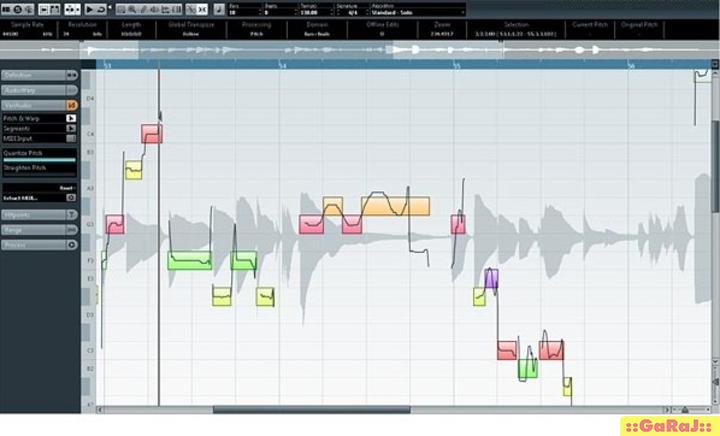
Task: Click the Beats stepper arrows
Action: pos(296,12)
